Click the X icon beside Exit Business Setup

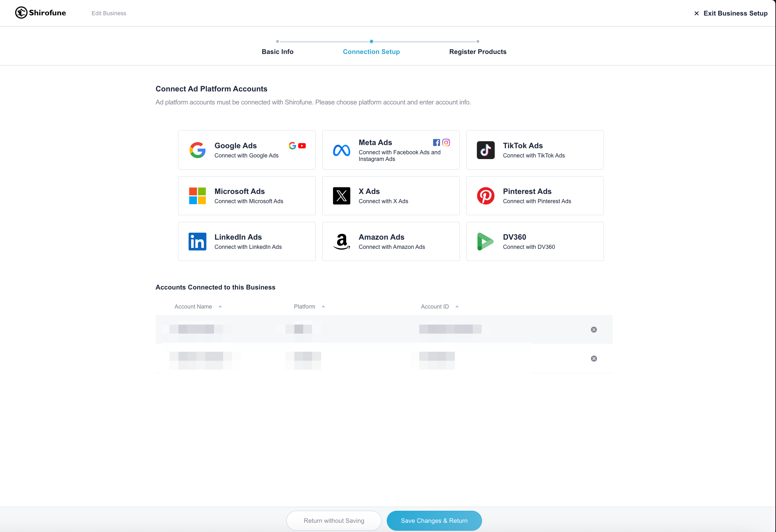coord(696,13)
